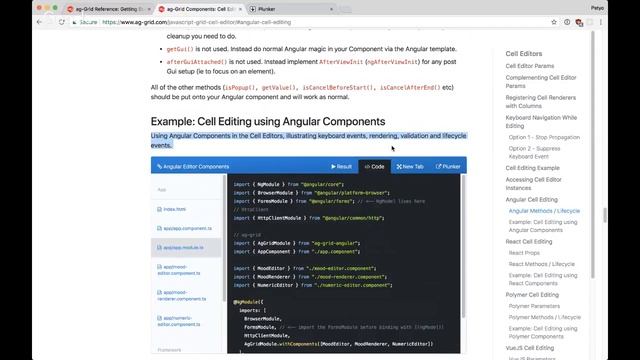
Task: Click the file list scrollbar
Action: click(x=224, y=239)
